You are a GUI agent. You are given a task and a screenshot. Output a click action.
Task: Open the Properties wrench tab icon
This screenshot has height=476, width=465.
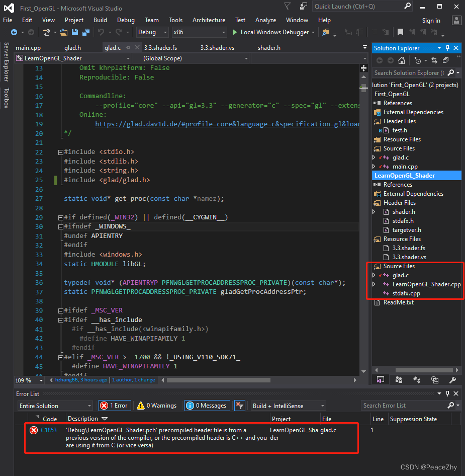point(452,380)
